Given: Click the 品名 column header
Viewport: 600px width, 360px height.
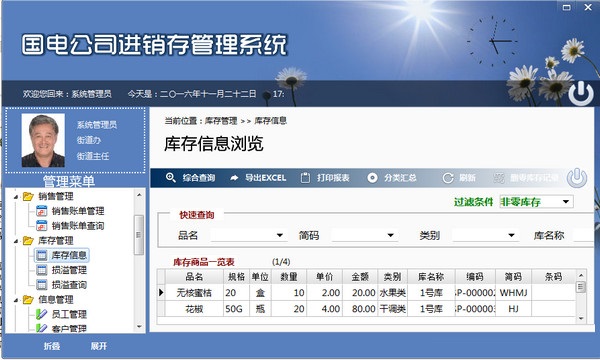Looking at the screenshot, I should tap(194, 276).
